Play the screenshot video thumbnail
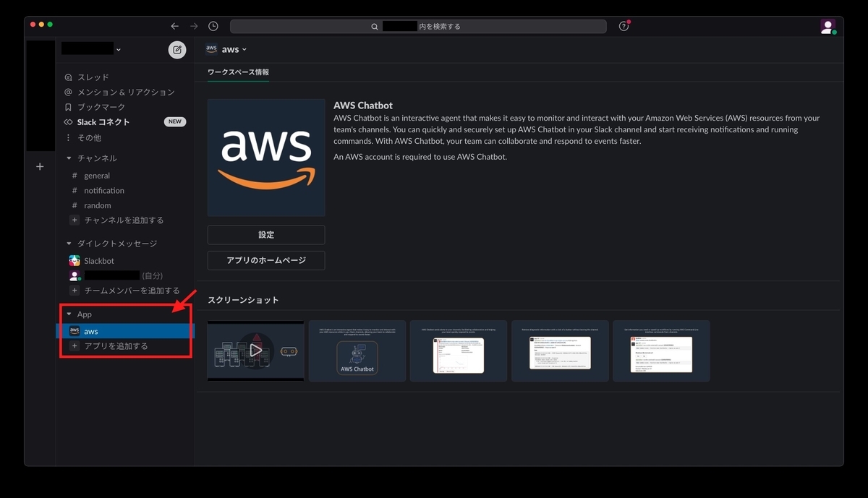This screenshot has width=868, height=498. (x=255, y=351)
